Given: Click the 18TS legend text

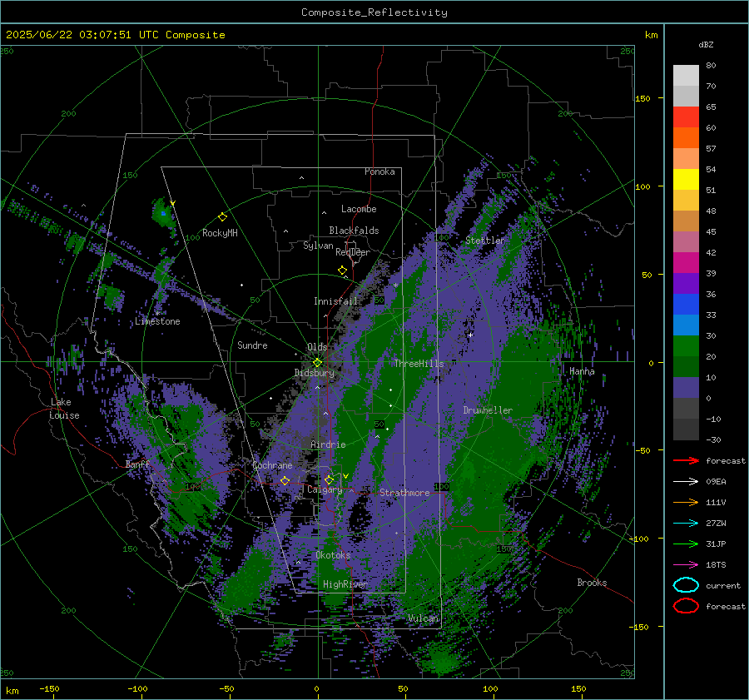Looking at the screenshot, I should 716,565.
